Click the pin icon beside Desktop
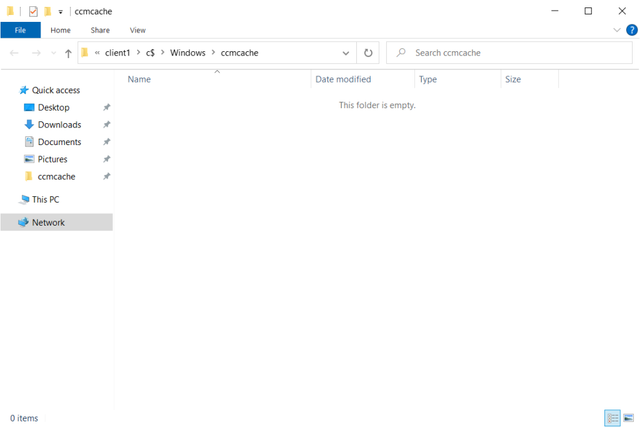Screen dimensions: 640x427 tap(107, 107)
